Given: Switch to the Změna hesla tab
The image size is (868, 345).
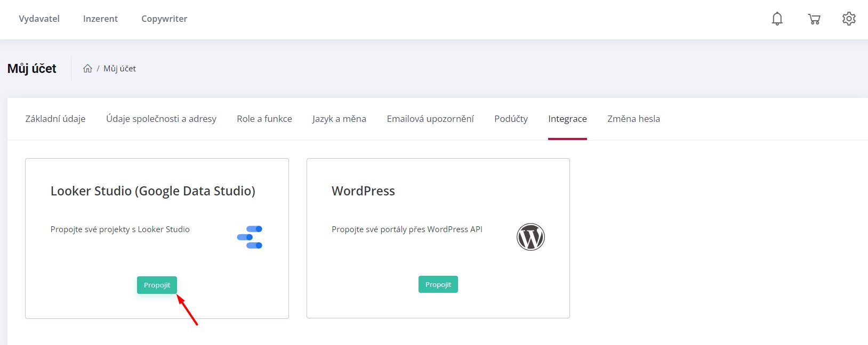Looking at the screenshot, I should pos(633,119).
